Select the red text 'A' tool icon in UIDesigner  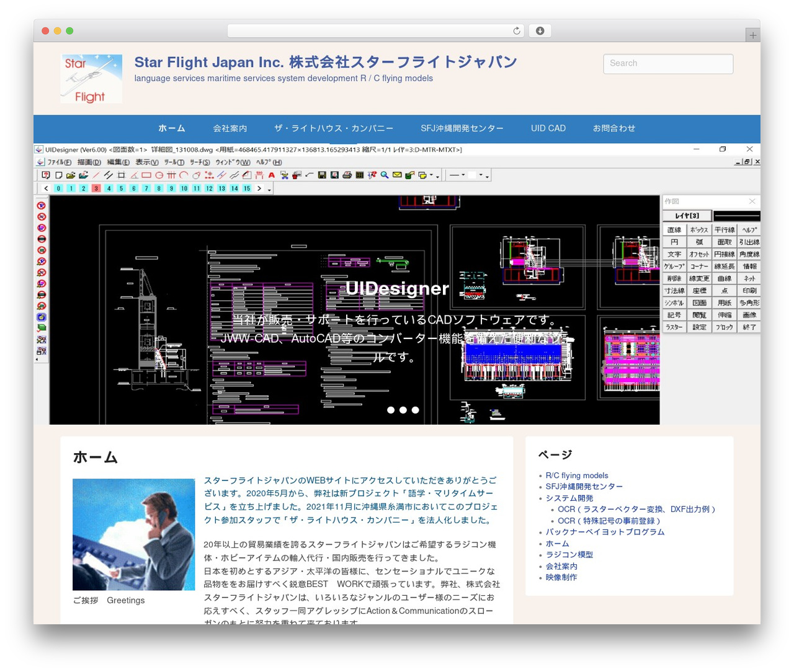(272, 175)
